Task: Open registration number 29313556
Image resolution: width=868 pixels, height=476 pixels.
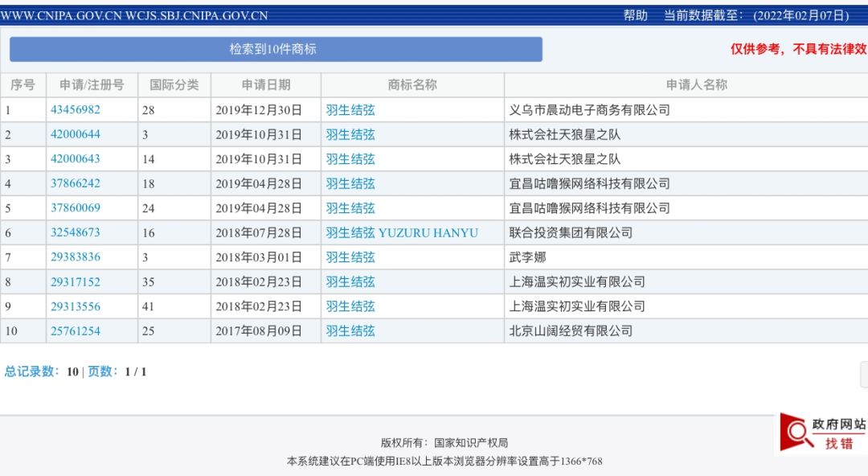Action: pyautogui.click(x=76, y=306)
